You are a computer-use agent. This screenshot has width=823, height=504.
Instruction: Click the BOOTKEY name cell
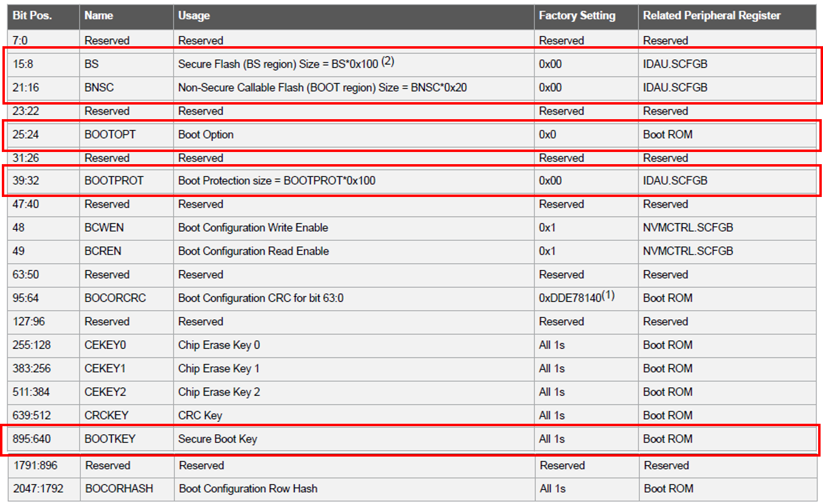(110, 439)
